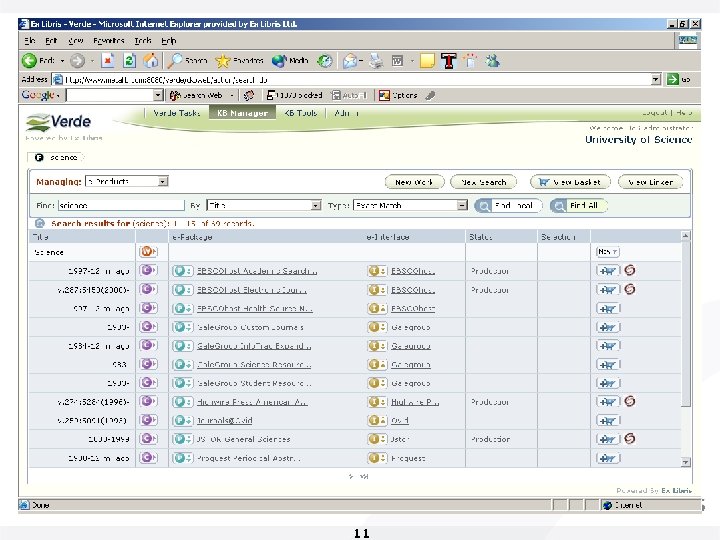Image resolution: width=720 pixels, height=540 pixels.
Task: Open the Google toolbar search box dropdown
Action: coord(158,95)
